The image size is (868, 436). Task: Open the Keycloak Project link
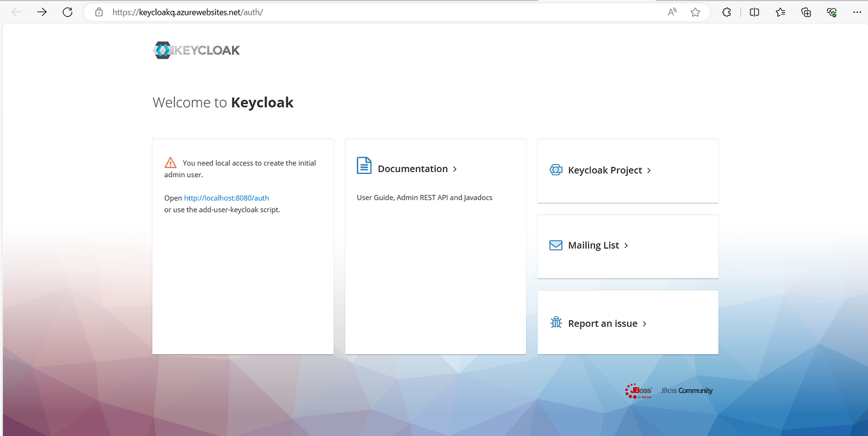605,171
